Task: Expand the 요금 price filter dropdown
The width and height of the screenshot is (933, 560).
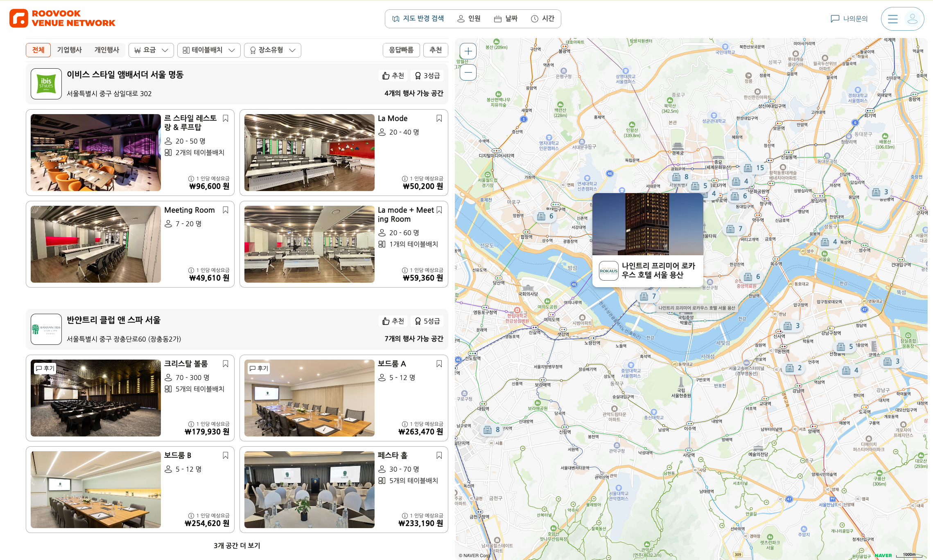Action: [151, 50]
